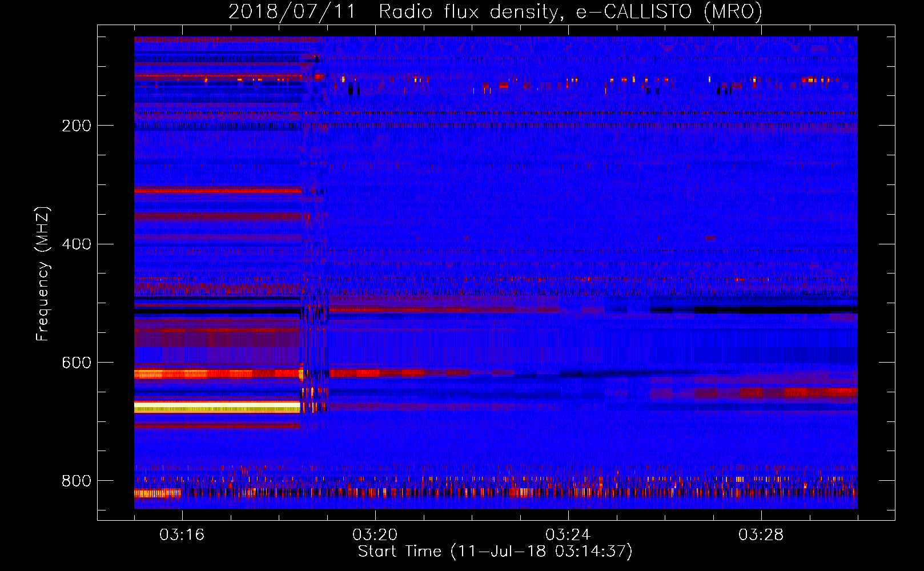Screen dimensions: 924x571
Task: Click the '03:28' time tick label
Action: tap(761, 535)
